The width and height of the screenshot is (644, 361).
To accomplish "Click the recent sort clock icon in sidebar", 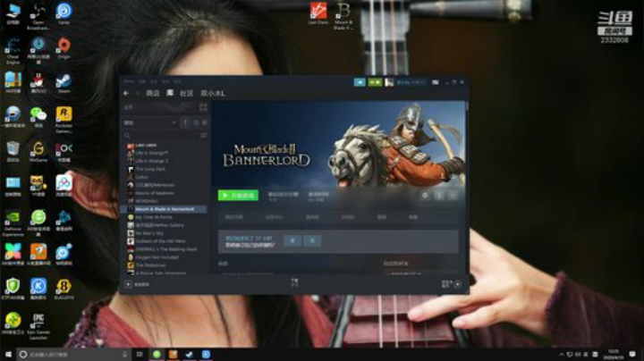I will (196, 122).
